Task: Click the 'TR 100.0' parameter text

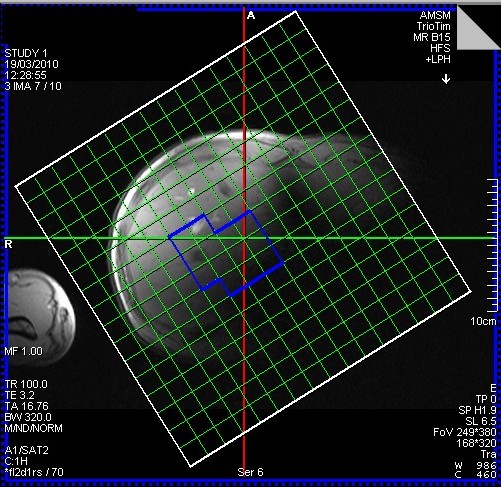Action: pyautogui.click(x=26, y=384)
